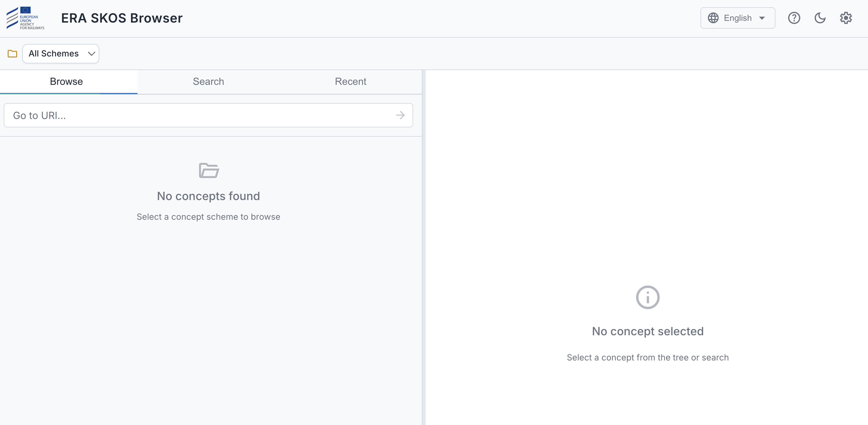The width and height of the screenshot is (868, 425).
Task: Click the ERA SKOS Browser title link
Action: pos(122,18)
